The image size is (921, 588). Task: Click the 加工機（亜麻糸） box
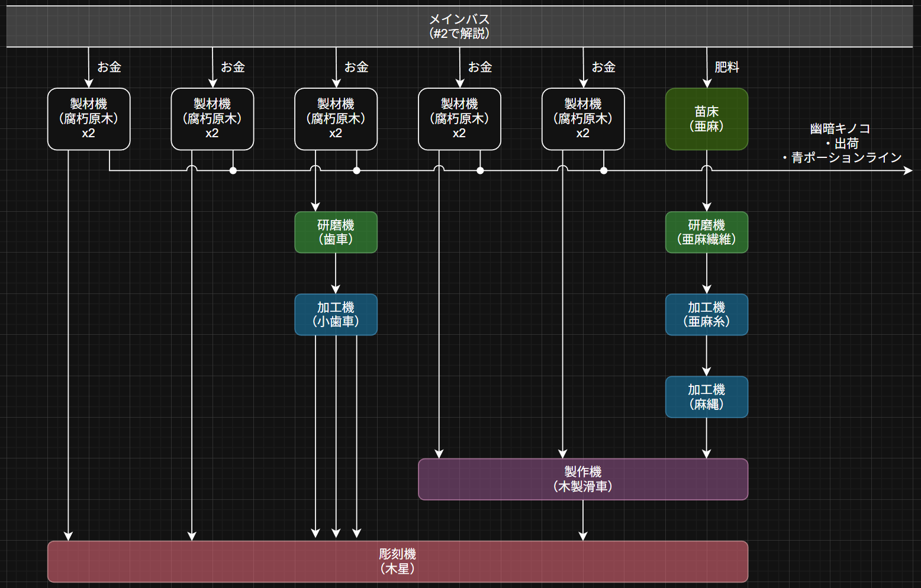706,315
